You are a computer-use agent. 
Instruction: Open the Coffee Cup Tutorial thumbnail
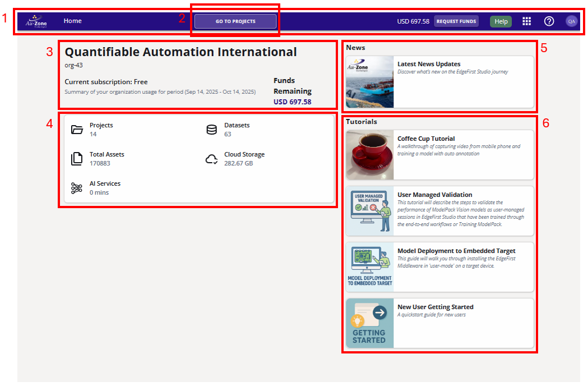coord(370,155)
